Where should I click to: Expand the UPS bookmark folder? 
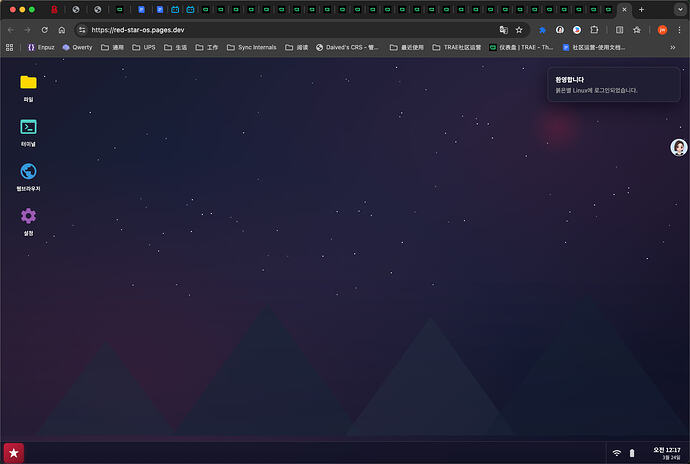point(144,47)
